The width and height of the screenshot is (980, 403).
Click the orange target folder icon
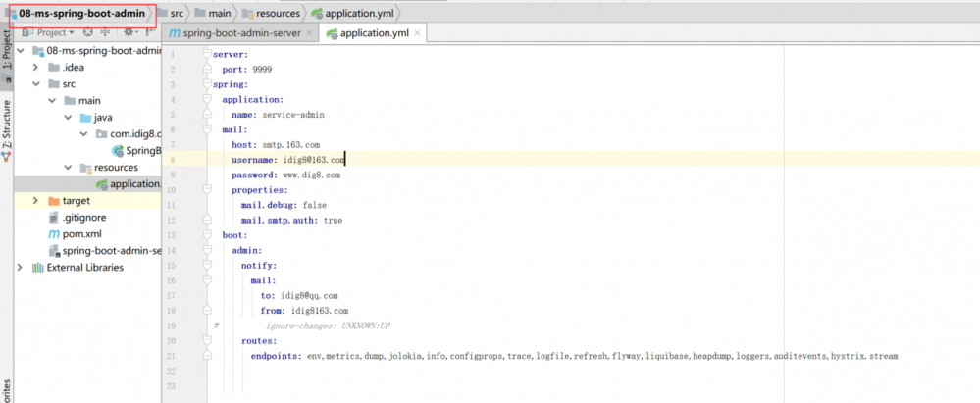click(x=54, y=201)
